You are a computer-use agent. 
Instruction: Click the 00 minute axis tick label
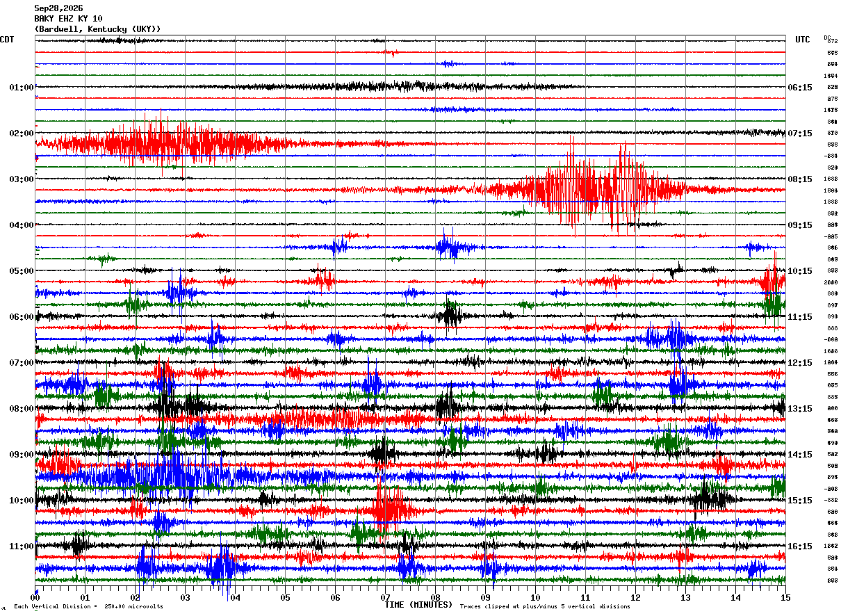coord(35,597)
